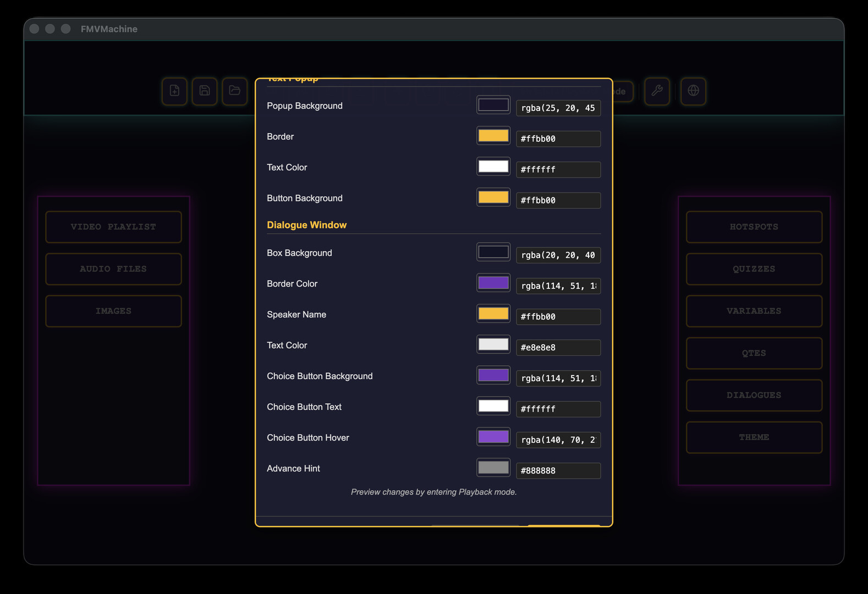The image size is (868, 594).
Task: Open the Hotspots button
Action: coord(754,227)
